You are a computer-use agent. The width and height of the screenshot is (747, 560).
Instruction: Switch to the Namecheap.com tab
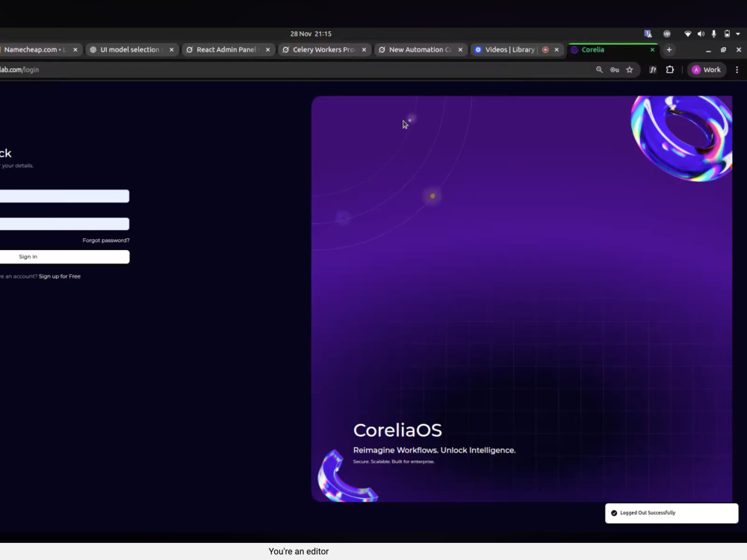pyautogui.click(x=36, y=49)
